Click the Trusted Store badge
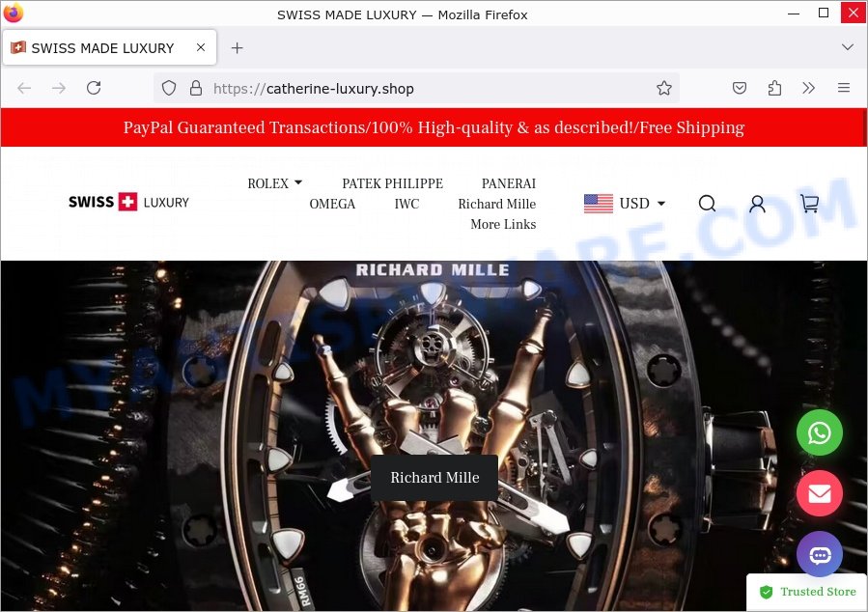Viewport: 868px width, 612px height. click(807, 592)
